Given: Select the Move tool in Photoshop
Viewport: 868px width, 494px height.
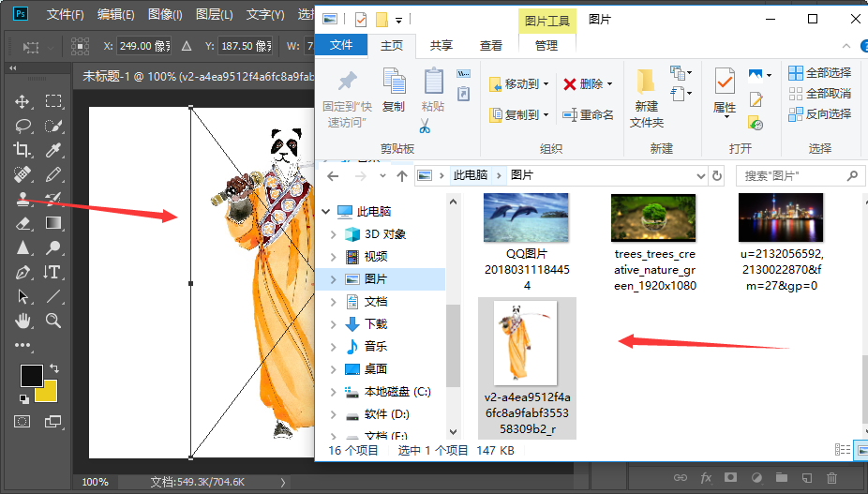Looking at the screenshot, I should tap(22, 101).
